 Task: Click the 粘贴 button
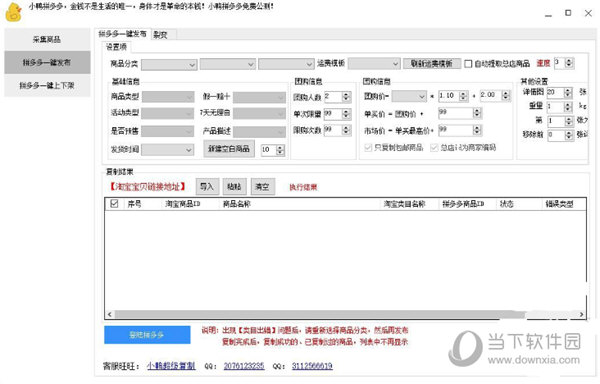point(234,187)
